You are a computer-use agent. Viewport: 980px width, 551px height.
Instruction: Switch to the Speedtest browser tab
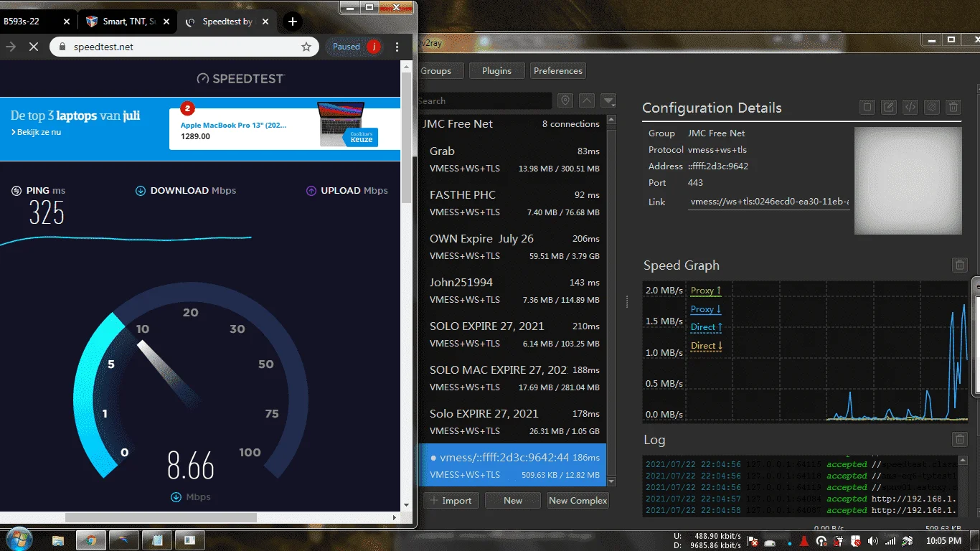coord(227,22)
